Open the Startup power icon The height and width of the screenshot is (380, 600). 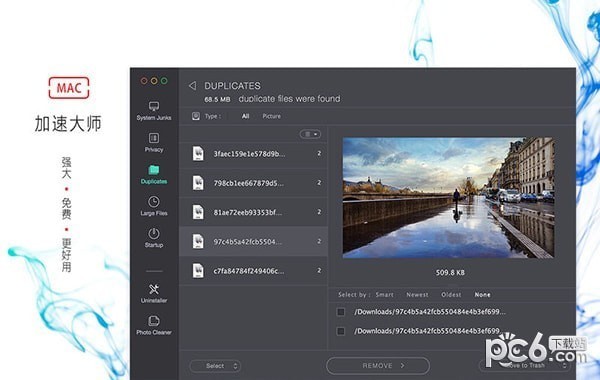point(154,233)
